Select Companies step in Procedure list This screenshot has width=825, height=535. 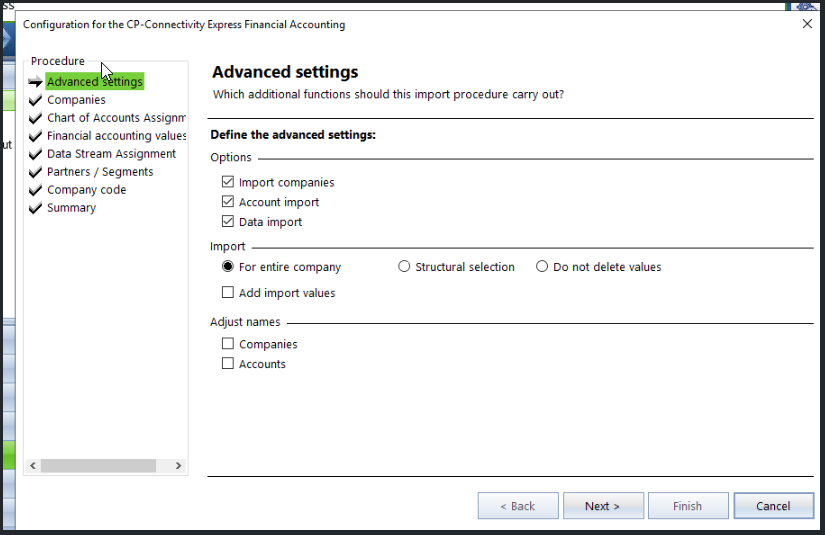click(x=76, y=100)
